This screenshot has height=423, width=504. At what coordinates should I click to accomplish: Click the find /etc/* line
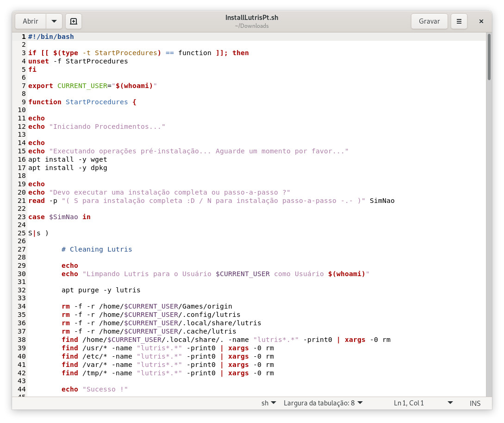click(168, 356)
